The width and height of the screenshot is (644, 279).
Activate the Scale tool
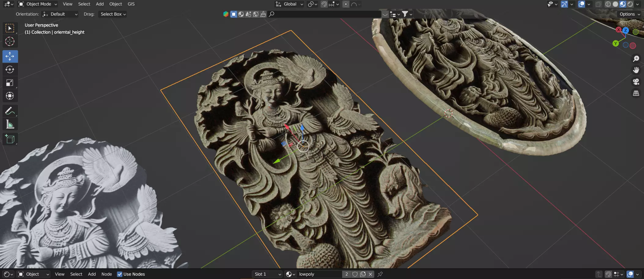point(10,83)
